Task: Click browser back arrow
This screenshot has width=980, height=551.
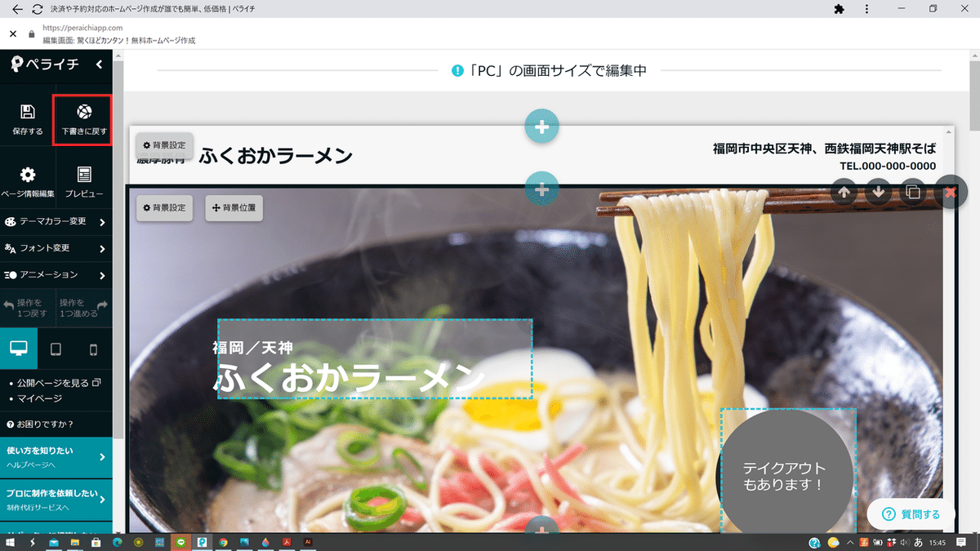Action: (x=18, y=9)
